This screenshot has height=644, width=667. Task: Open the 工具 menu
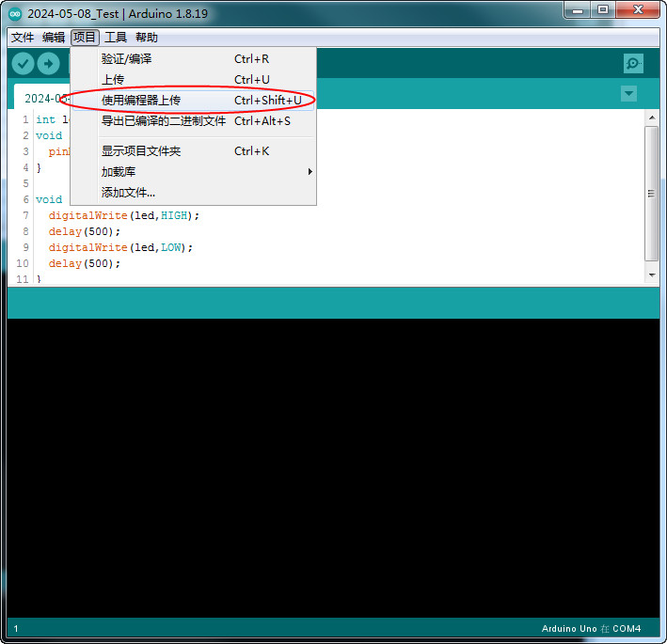point(116,38)
